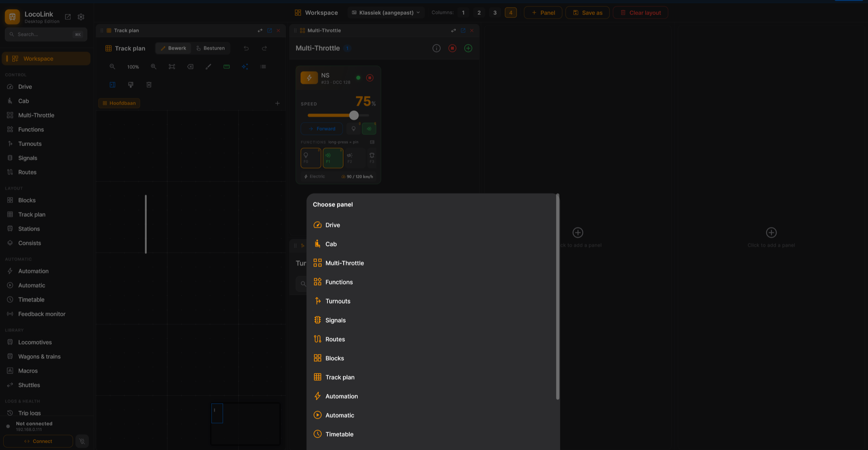868x450 pixels.
Task: Click the open-in-new-window icon beside LocoLink
Action: click(x=68, y=17)
